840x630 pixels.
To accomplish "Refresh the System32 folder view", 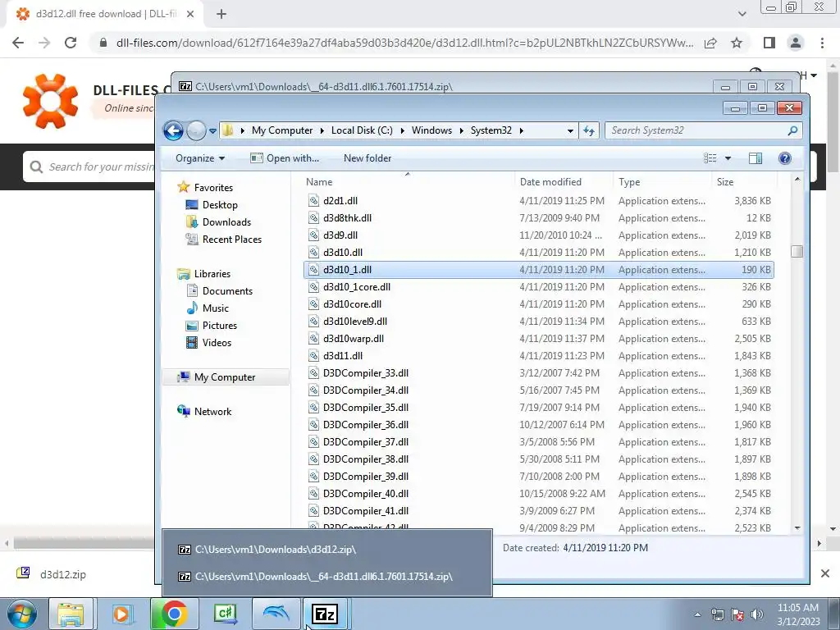I will click(589, 130).
